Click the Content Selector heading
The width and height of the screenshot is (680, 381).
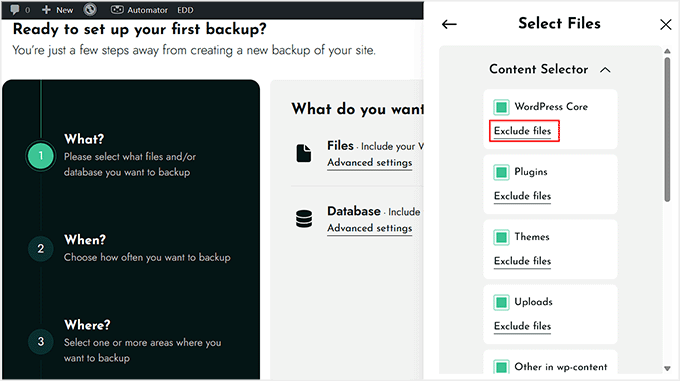(539, 69)
